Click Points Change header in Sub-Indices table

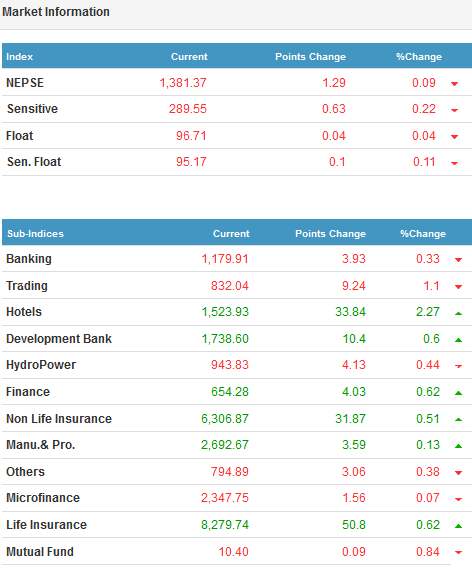click(330, 233)
